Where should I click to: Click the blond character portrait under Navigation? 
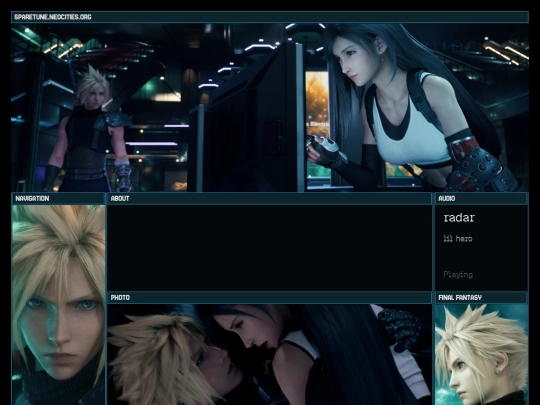pos(58,305)
